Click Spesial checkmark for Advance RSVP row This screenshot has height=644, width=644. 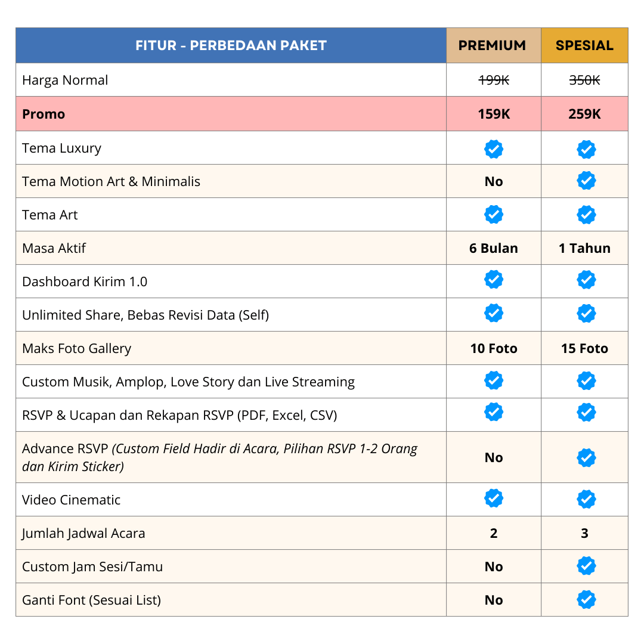click(586, 458)
